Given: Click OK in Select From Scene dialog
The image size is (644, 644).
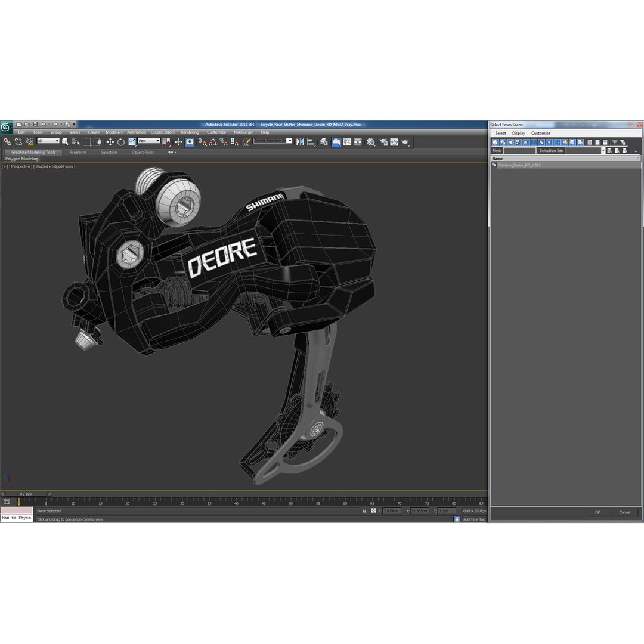Looking at the screenshot, I should [x=597, y=512].
